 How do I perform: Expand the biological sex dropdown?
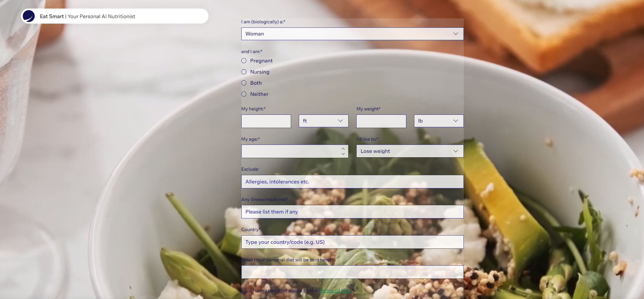point(455,34)
